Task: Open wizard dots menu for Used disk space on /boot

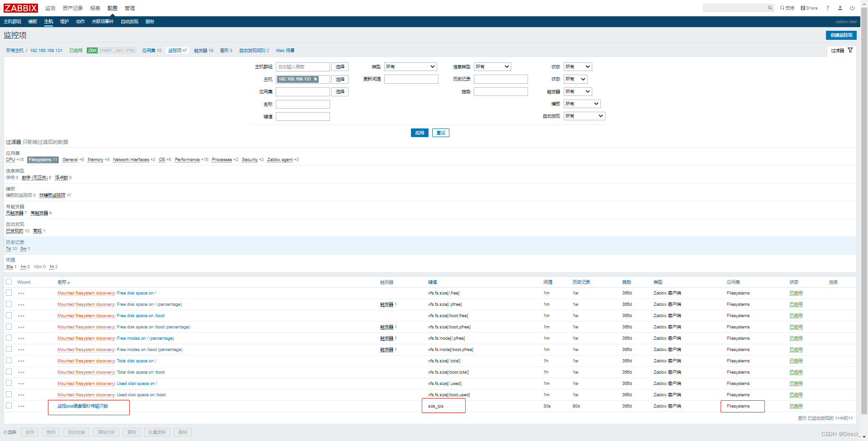Action: point(21,395)
